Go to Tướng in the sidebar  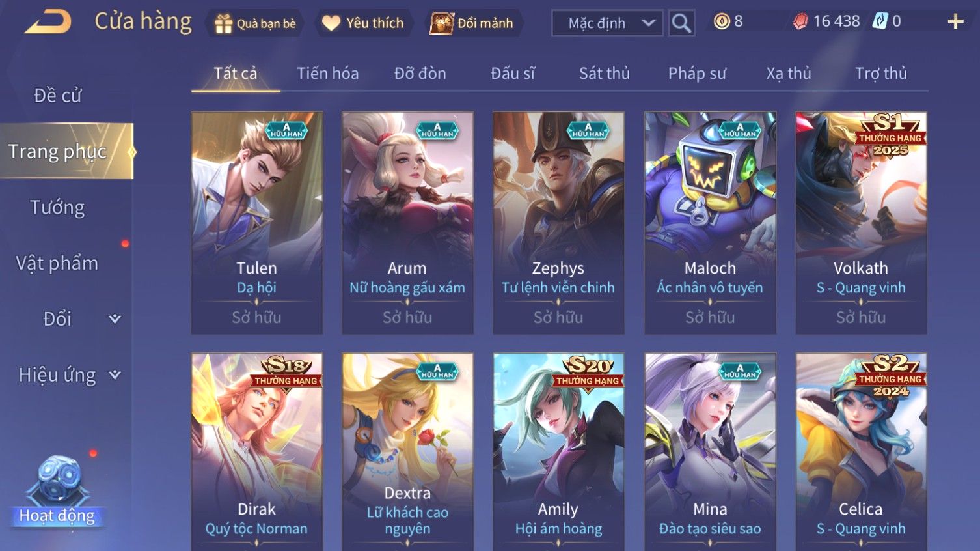[x=57, y=208]
